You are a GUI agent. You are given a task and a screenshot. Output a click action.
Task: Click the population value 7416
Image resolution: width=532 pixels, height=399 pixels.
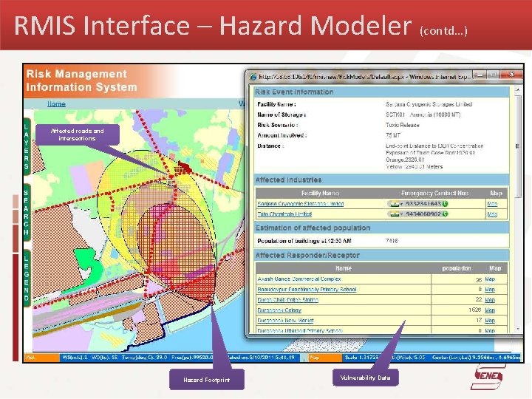pos(392,241)
